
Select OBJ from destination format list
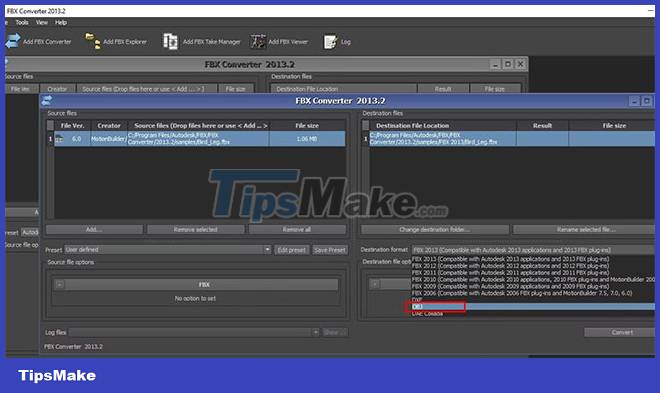point(533,307)
